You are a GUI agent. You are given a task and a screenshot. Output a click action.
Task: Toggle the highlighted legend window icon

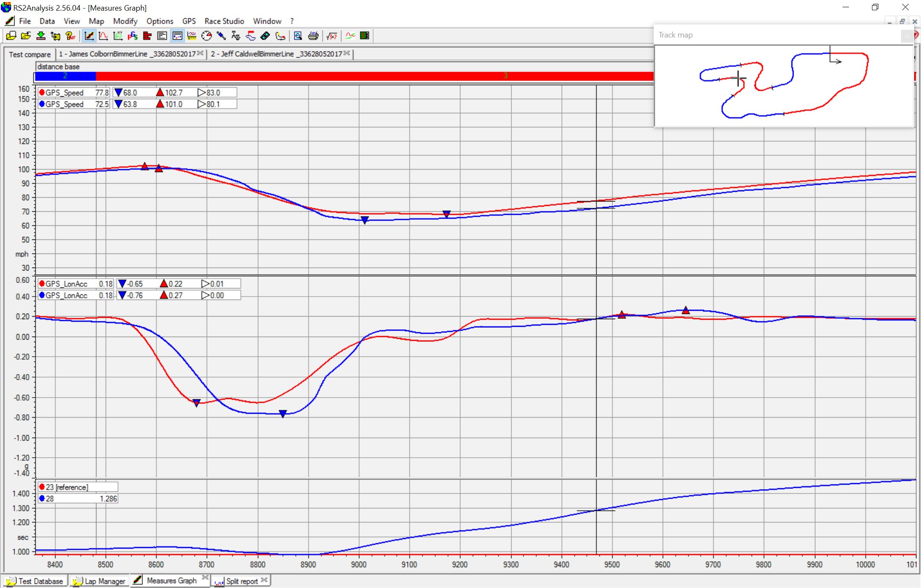[x=177, y=36]
